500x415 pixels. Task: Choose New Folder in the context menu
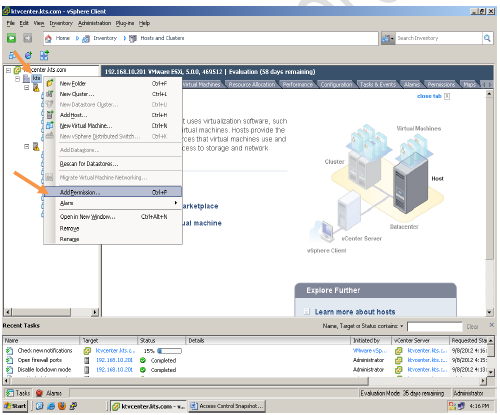tap(113, 83)
